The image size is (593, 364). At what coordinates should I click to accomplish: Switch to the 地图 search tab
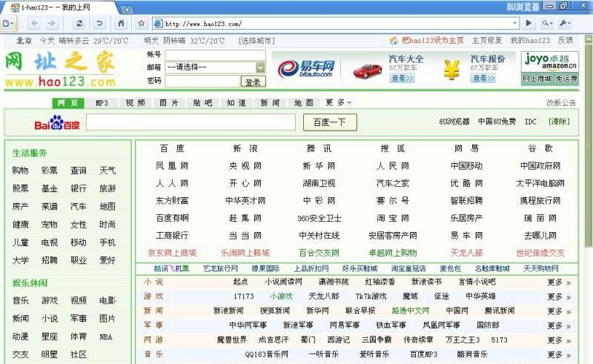click(304, 103)
